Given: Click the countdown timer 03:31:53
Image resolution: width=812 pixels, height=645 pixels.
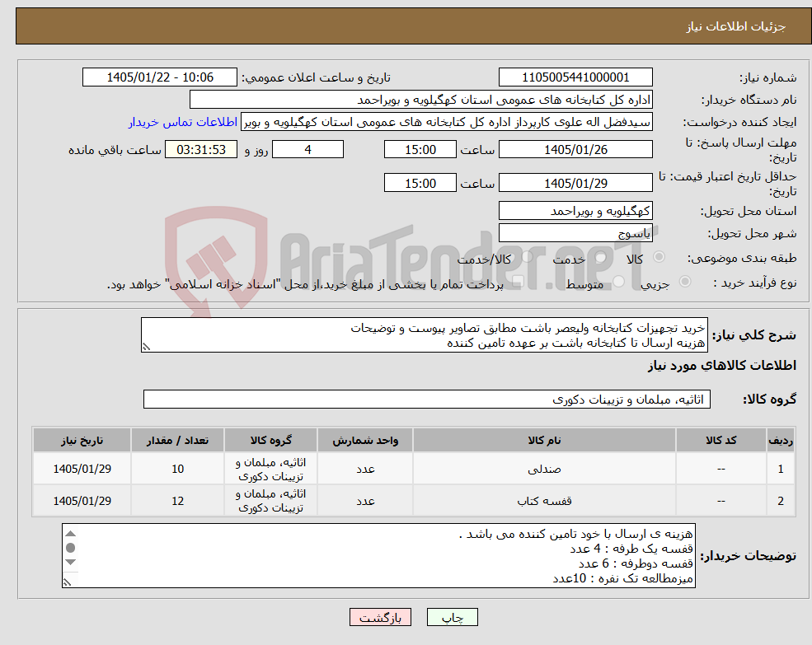Looking at the screenshot, I should click(201, 150).
